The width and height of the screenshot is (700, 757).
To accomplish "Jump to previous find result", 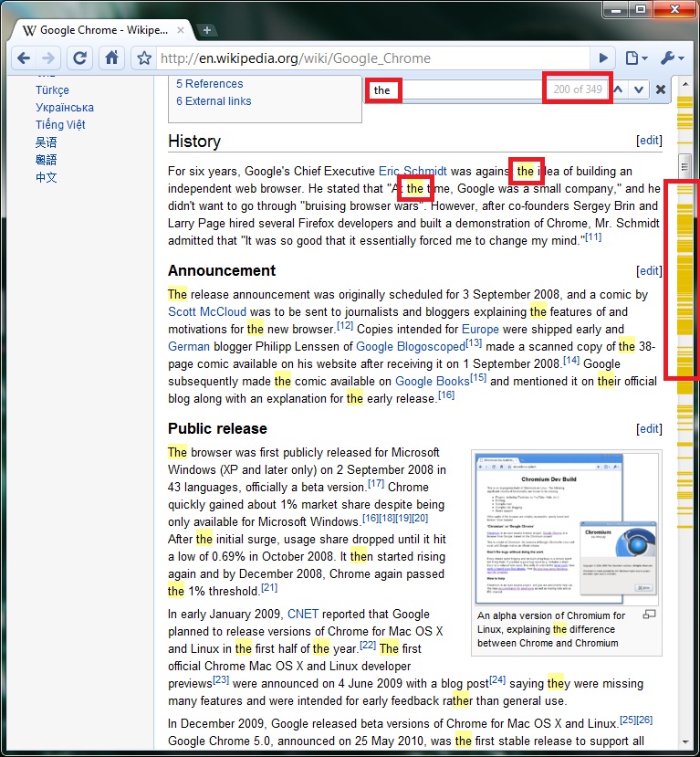I will (x=619, y=89).
